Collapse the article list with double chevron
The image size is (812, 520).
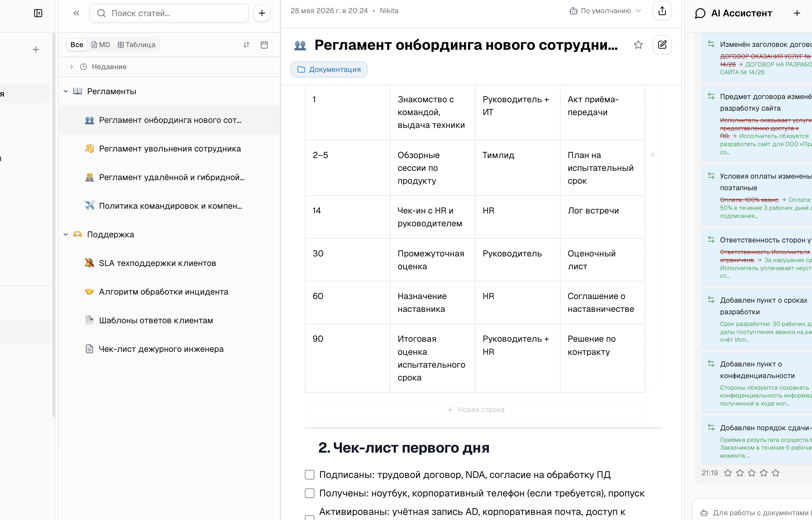(76, 13)
